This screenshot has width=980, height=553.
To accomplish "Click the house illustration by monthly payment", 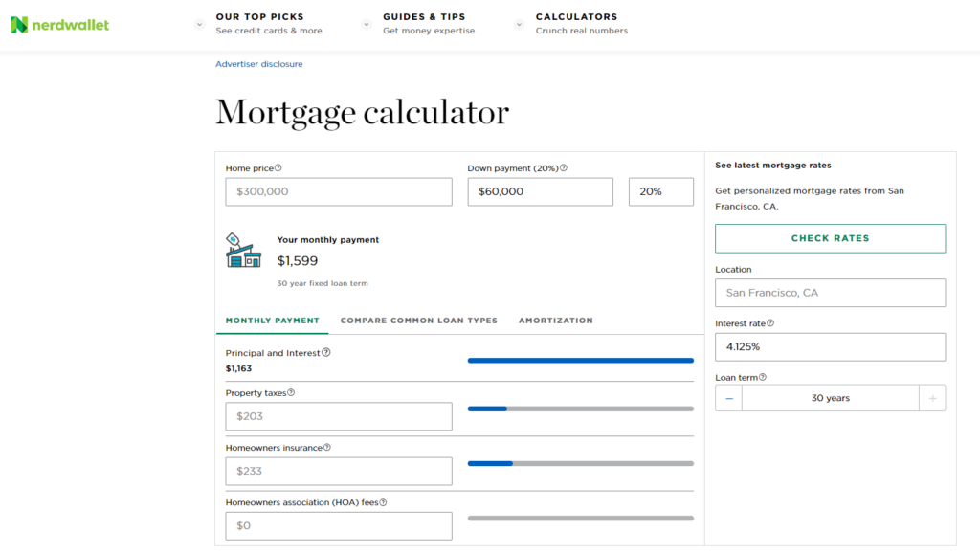I will [x=243, y=250].
